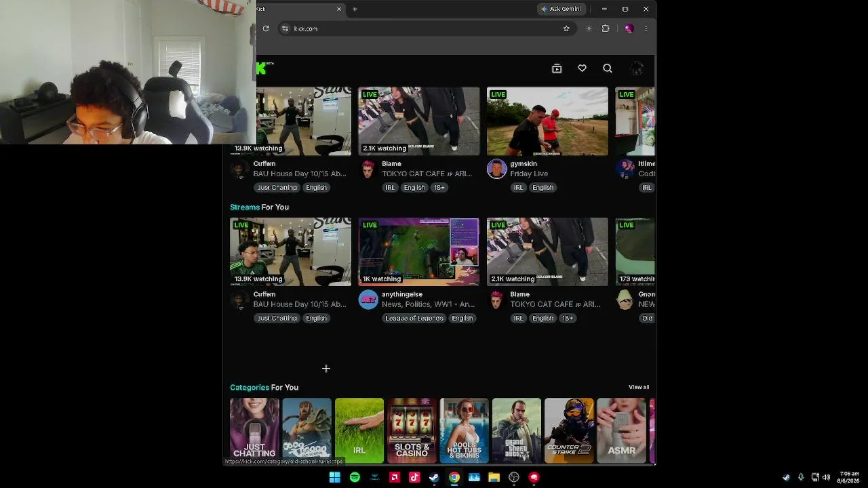Open the 'Friday Live' stream title
The image size is (868, 488).
click(529, 174)
